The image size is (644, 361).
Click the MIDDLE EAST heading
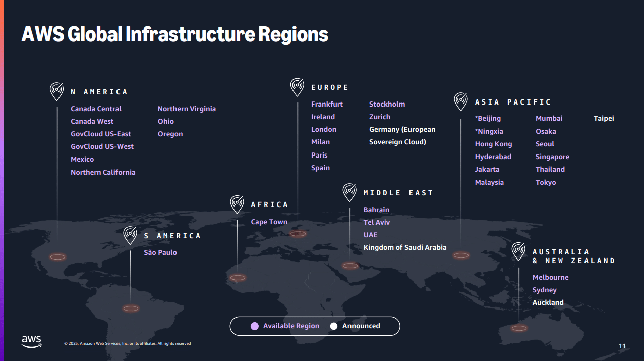pos(398,193)
